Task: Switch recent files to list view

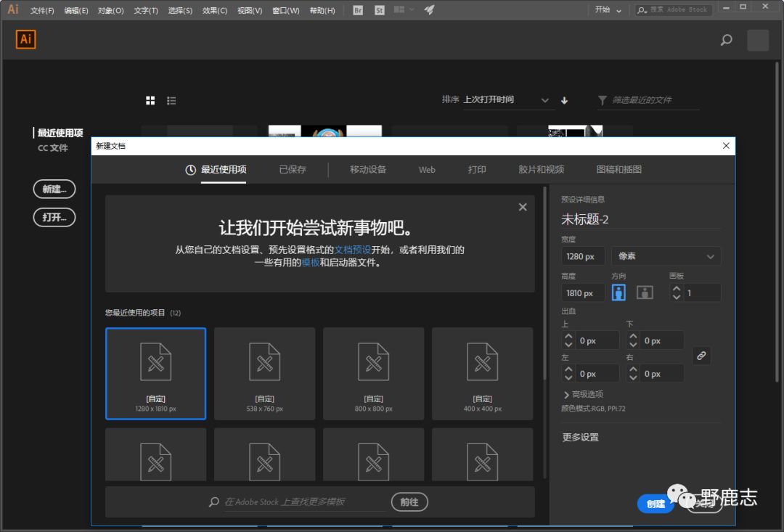Action: [x=171, y=100]
